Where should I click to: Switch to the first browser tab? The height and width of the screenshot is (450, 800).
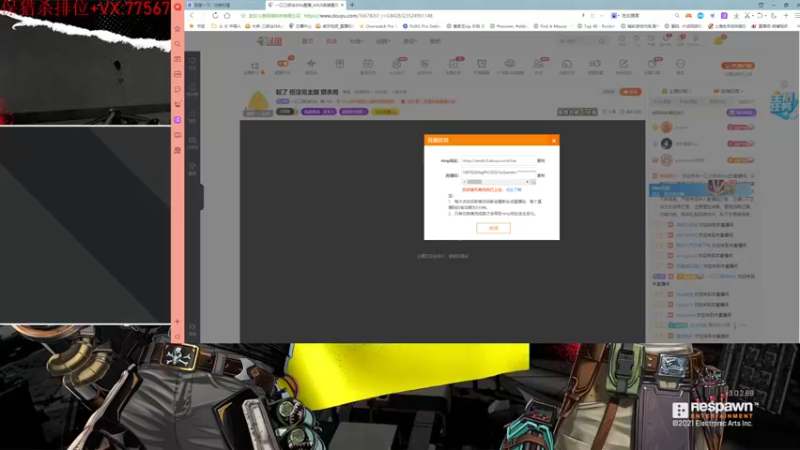pos(224,5)
